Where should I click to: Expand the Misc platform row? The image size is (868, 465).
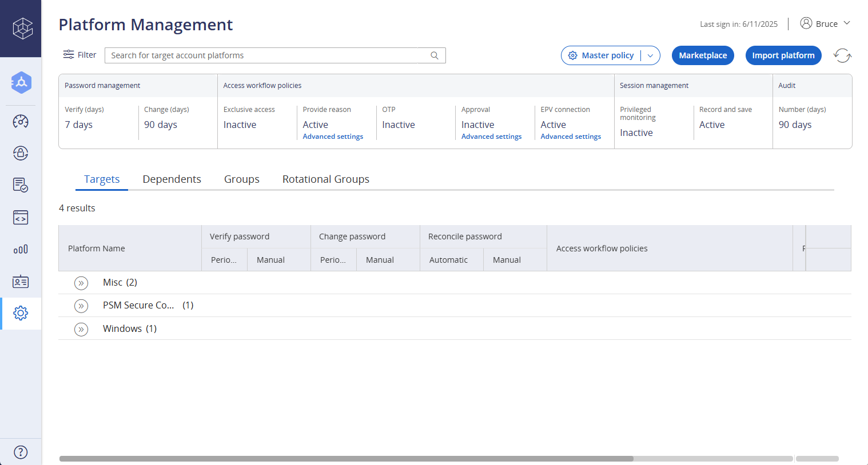point(81,283)
